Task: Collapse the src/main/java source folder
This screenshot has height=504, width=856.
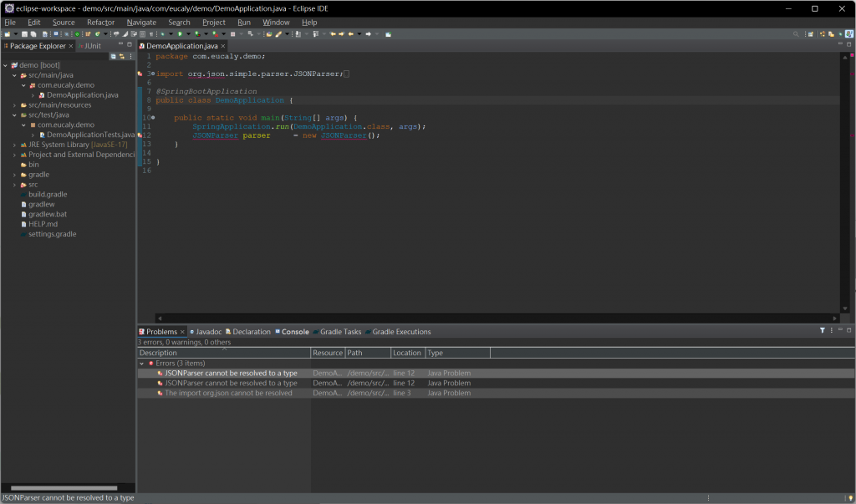Action: pos(14,75)
